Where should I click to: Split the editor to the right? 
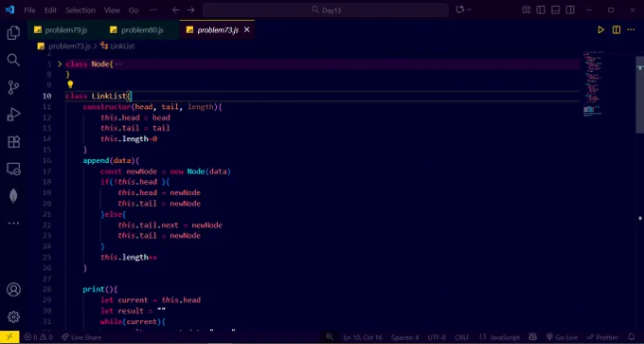[x=617, y=29]
